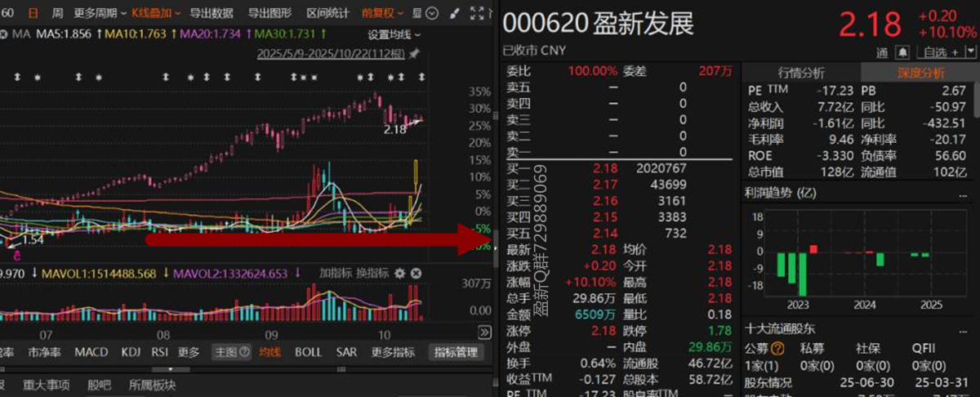The image size is (980, 397).
Task: Open the 重大事项 tab
Action: pyautogui.click(x=47, y=385)
